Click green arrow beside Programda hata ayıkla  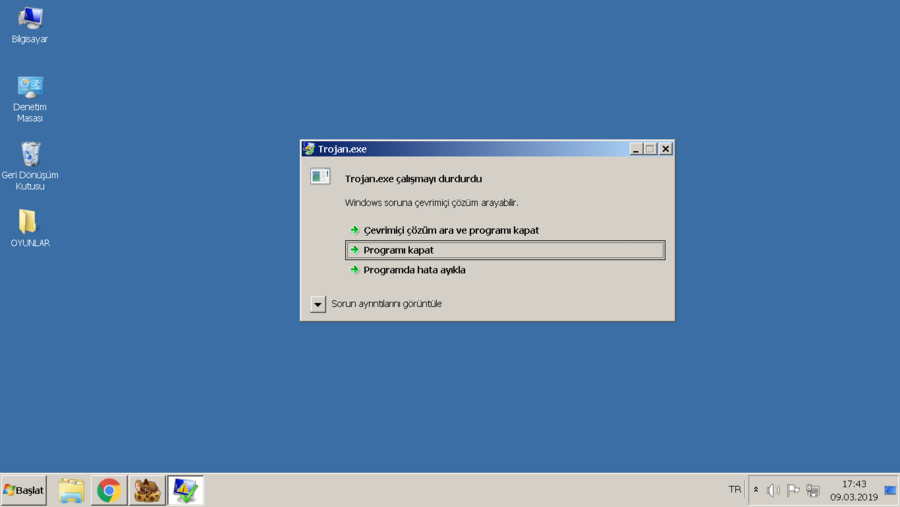point(354,270)
